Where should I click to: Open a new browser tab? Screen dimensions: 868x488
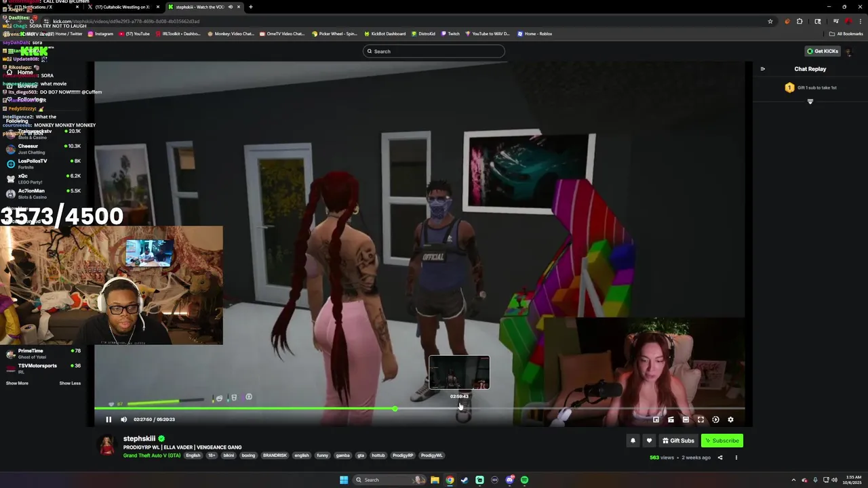pos(250,7)
